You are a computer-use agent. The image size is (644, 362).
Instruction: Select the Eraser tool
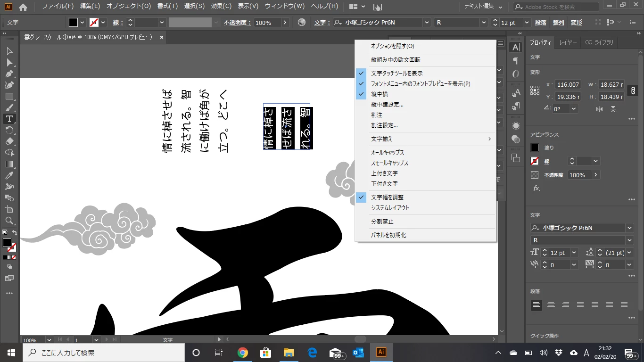coord(9,141)
